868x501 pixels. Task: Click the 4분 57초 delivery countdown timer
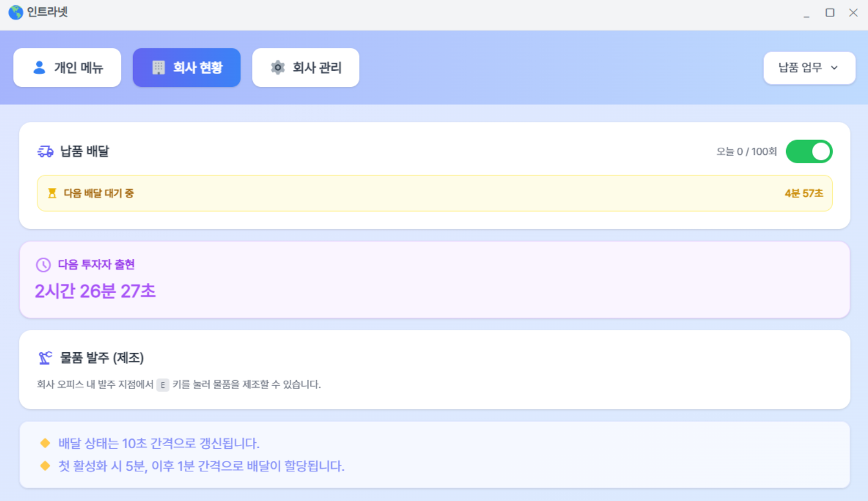click(804, 193)
